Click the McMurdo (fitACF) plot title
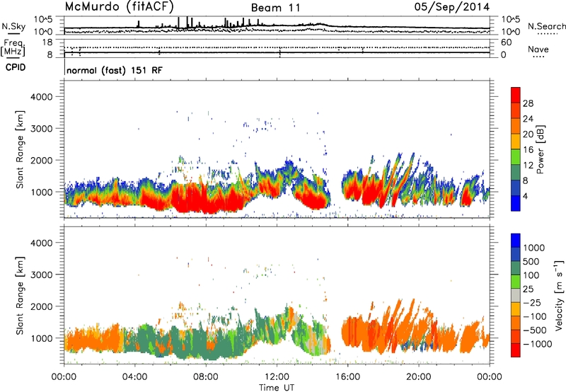This screenshot has height=392, width=566. point(120,7)
